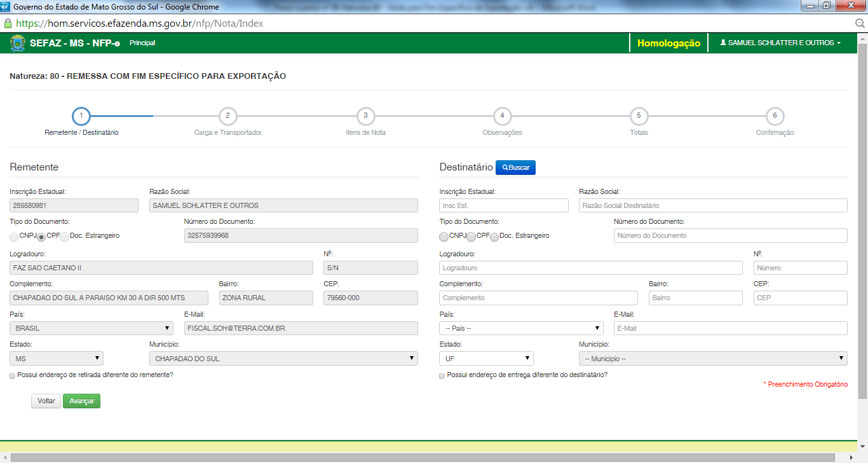This screenshot has height=463, width=868.
Task: Click the Voltar button
Action: tap(46, 401)
